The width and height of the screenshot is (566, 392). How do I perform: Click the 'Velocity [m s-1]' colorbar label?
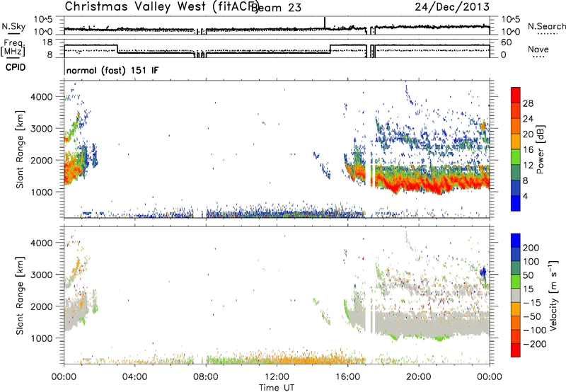point(553,295)
